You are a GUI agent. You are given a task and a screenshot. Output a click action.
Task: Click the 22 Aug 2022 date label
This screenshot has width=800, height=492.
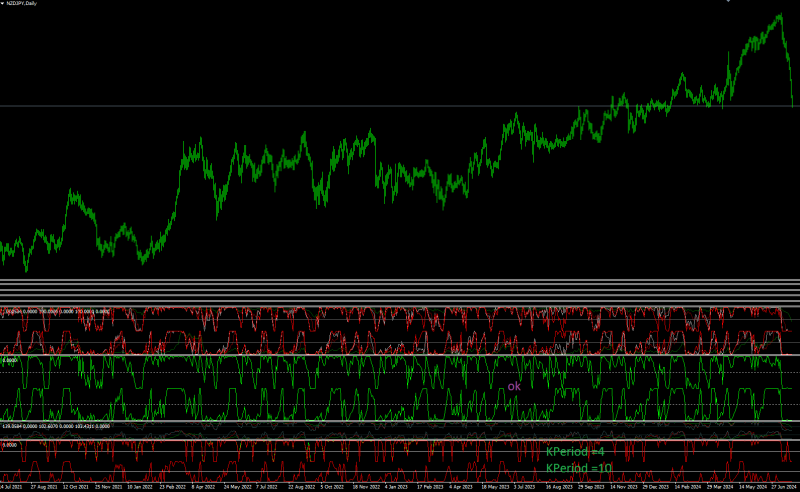click(x=302, y=487)
